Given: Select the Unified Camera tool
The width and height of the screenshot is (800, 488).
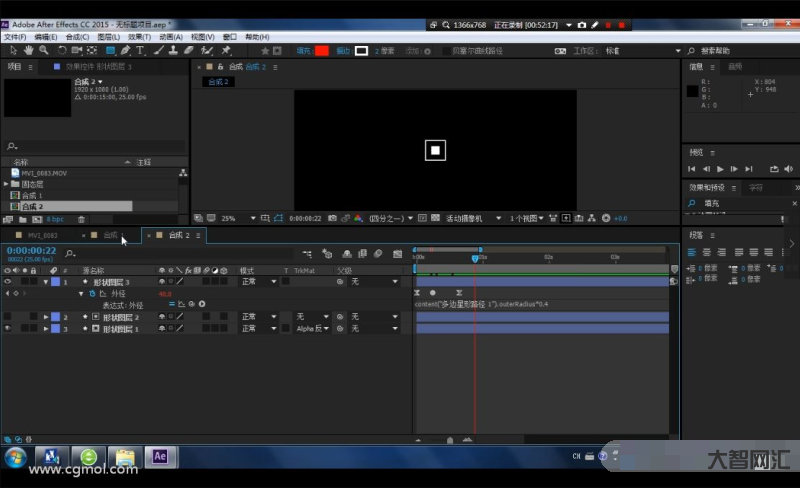Looking at the screenshot, I should 77,50.
